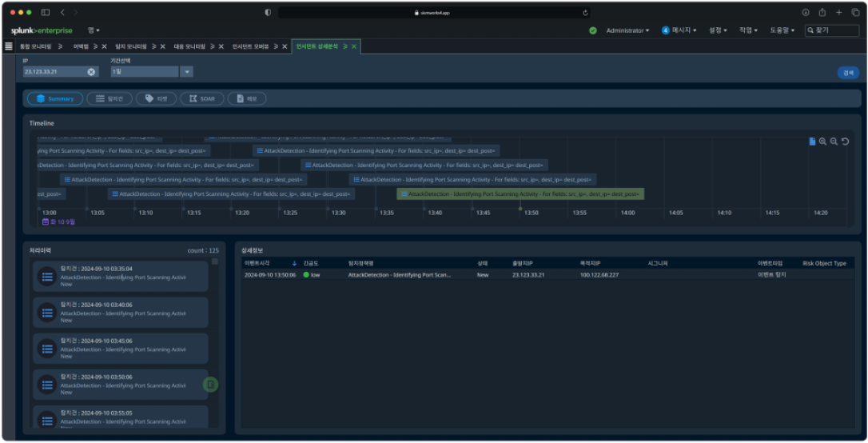
Task: Switch to the 대응 모니터링 tab
Action: tap(189, 46)
